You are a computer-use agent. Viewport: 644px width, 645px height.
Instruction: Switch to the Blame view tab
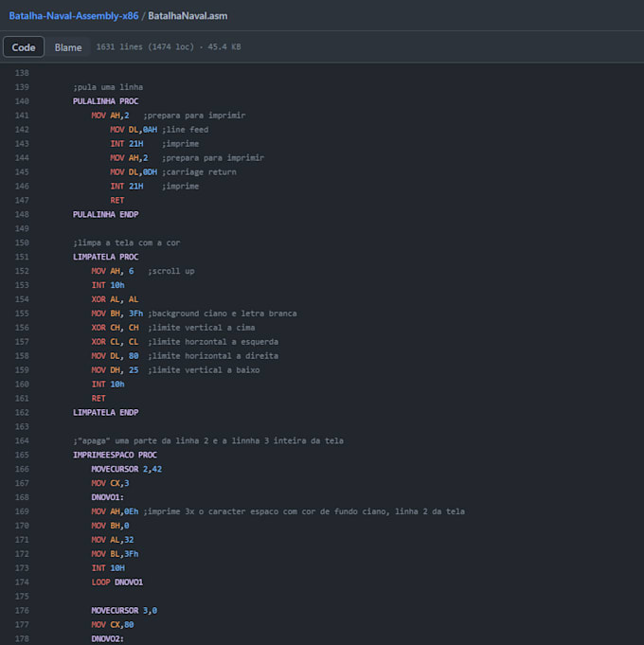[68, 46]
